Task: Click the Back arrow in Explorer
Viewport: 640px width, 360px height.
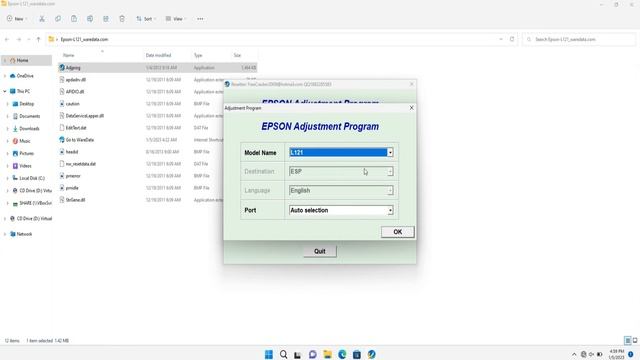Action: (7, 40)
